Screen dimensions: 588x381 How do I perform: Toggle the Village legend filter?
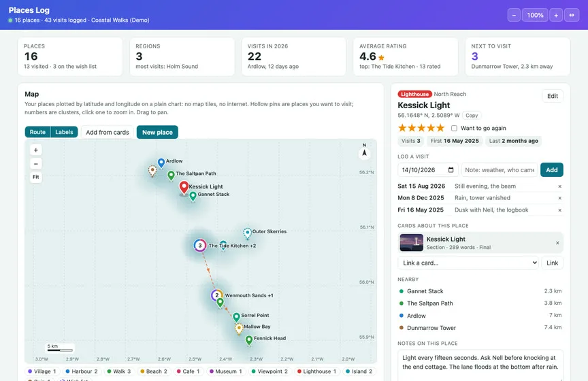click(42, 371)
